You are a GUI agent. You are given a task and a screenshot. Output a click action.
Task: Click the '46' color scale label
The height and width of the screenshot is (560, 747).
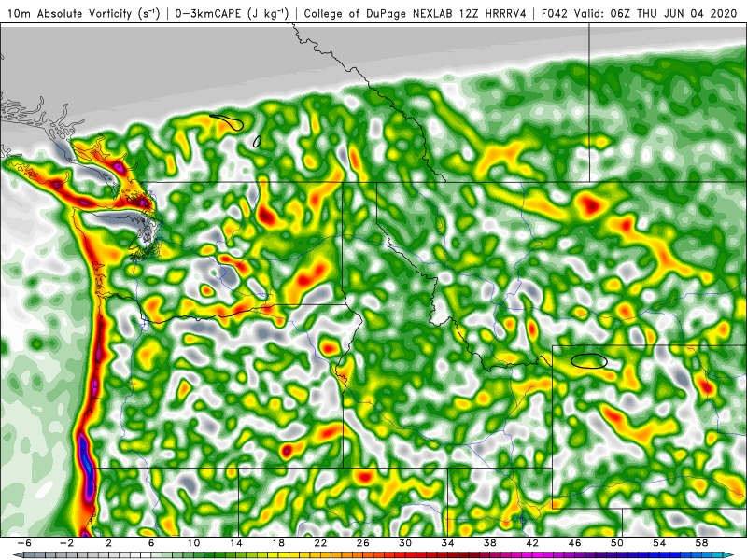(574, 543)
